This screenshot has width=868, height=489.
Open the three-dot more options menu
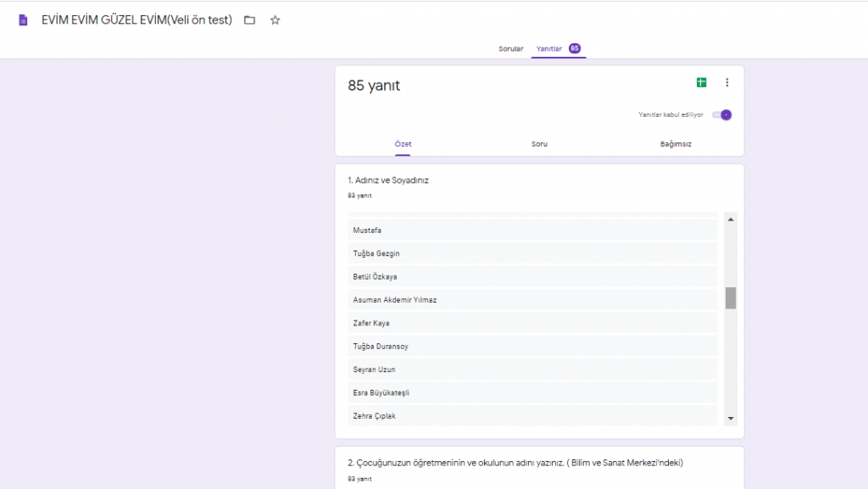(x=727, y=82)
